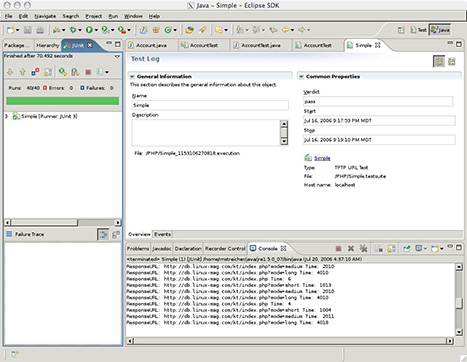Screen dimensions: 467x362
Task: Open the New wizard dropdown arrow
Action: click(17, 30)
